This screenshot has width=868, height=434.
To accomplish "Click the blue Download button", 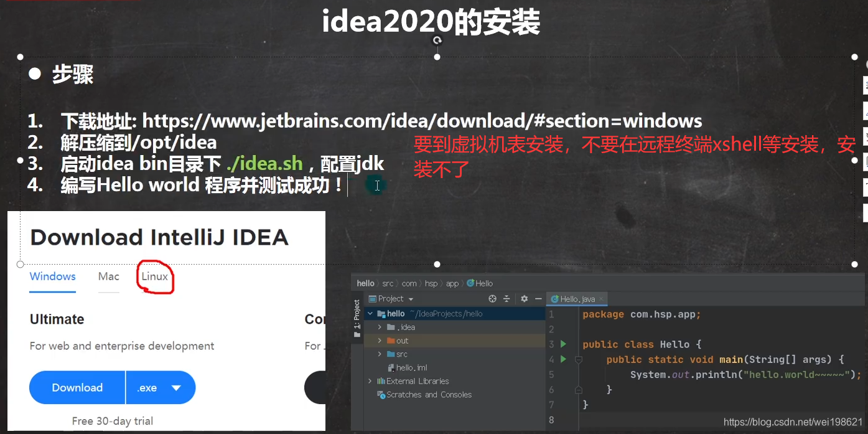I will [77, 387].
